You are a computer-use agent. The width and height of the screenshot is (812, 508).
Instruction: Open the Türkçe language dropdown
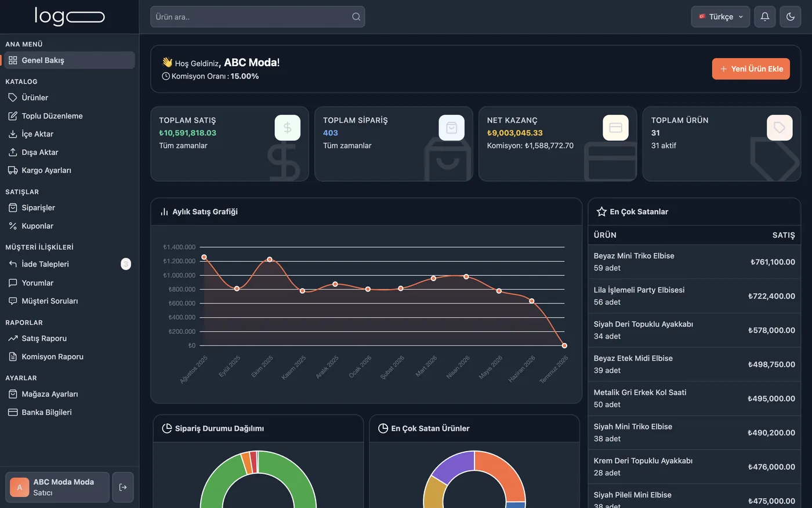[720, 17]
